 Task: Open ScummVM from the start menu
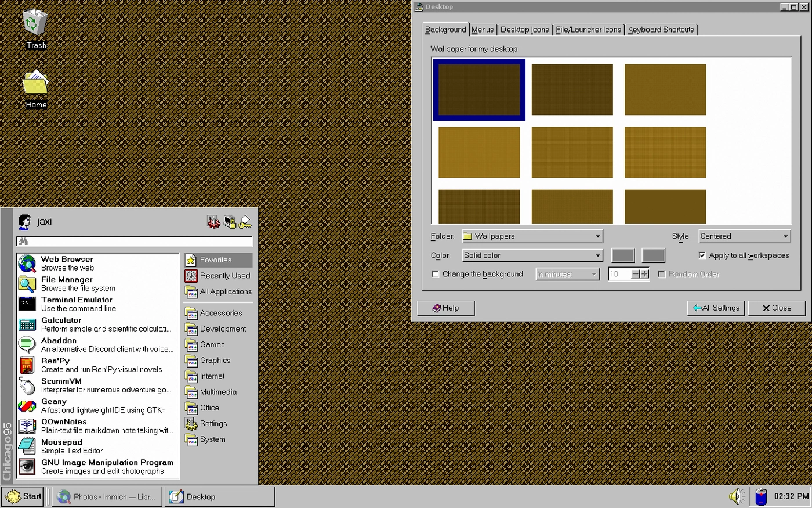97,385
